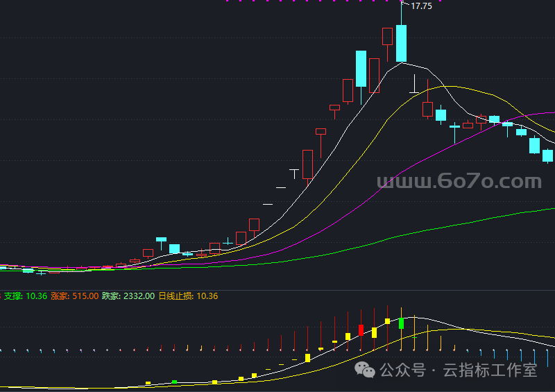Select the last cyan candle at right edge
Screen dimensions: 555x392
(x=547, y=155)
